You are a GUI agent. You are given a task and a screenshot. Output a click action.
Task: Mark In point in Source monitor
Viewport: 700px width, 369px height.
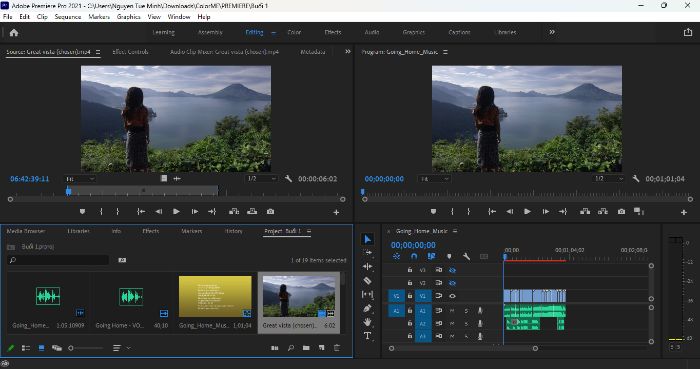(x=101, y=211)
